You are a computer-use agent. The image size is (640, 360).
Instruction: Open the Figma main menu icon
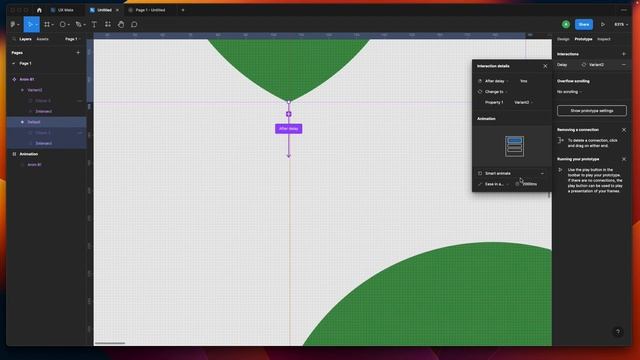click(x=13, y=24)
